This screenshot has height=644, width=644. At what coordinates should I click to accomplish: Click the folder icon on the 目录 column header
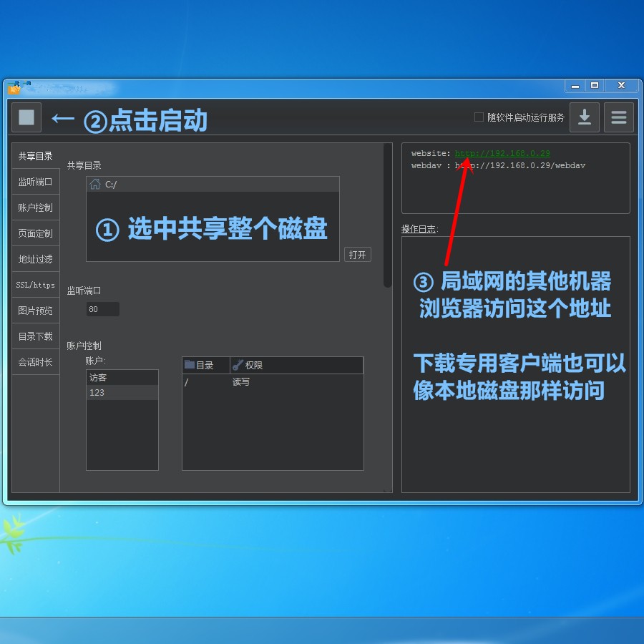[x=189, y=365]
